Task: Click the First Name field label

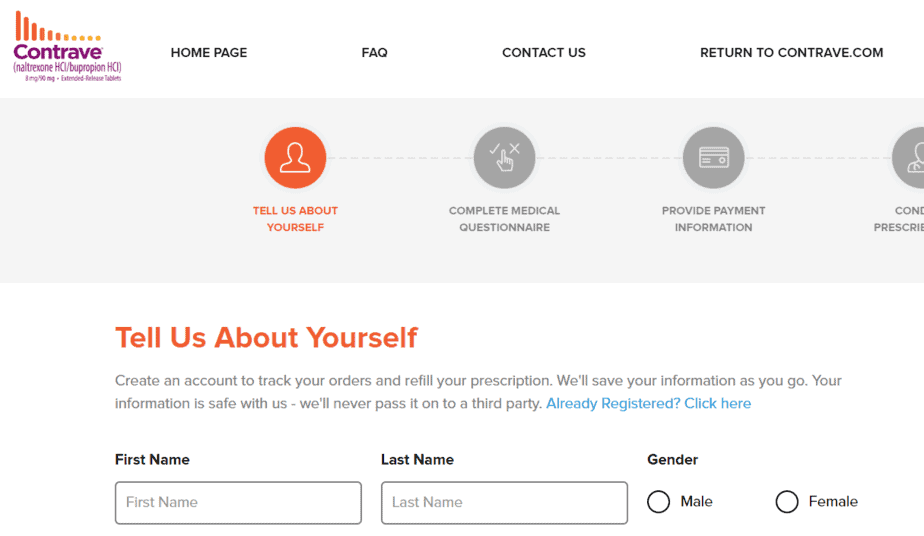Action: click(152, 460)
